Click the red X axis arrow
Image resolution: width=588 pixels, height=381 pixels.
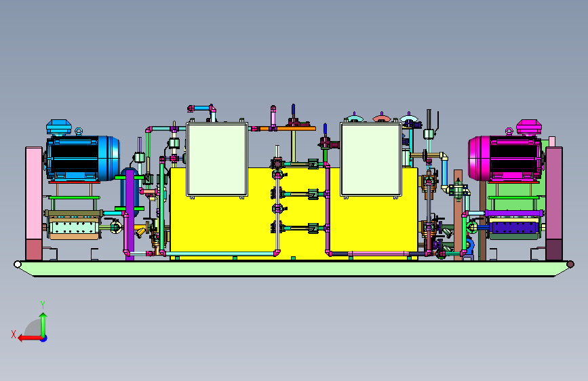coord(29,338)
